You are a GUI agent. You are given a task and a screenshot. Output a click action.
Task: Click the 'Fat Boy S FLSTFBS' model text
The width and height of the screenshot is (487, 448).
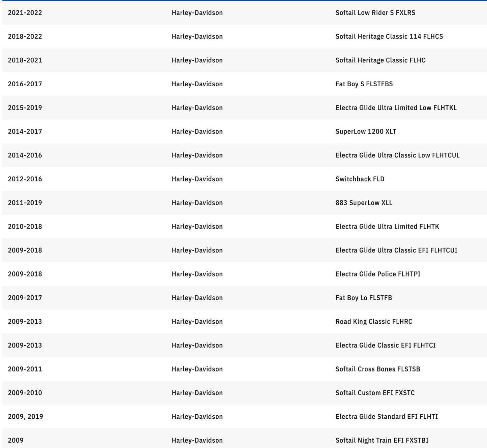pyautogui.click(x=364, y=84)
